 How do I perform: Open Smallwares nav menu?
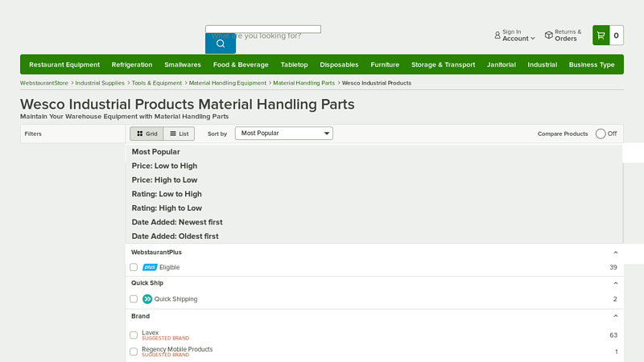coord(183,65)
